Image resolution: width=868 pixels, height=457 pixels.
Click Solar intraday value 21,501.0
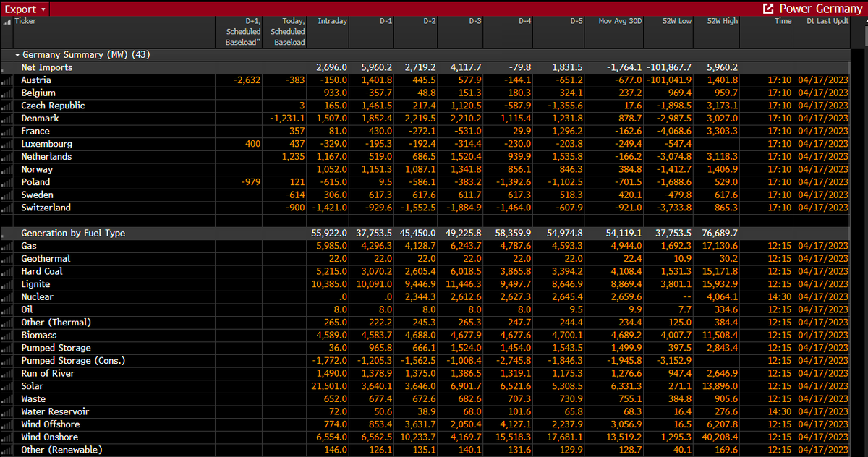click(329, 386)
